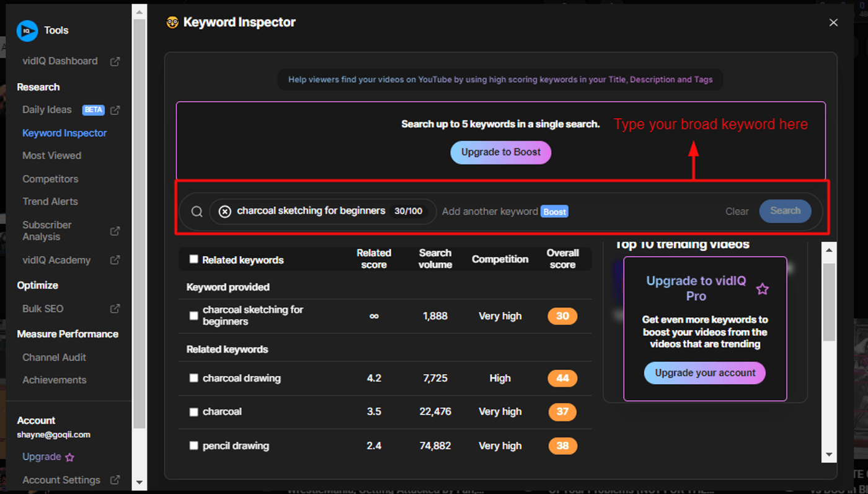868x494 pixels.
Task: Click external link icon next to Account Settings
Action: 115,480
